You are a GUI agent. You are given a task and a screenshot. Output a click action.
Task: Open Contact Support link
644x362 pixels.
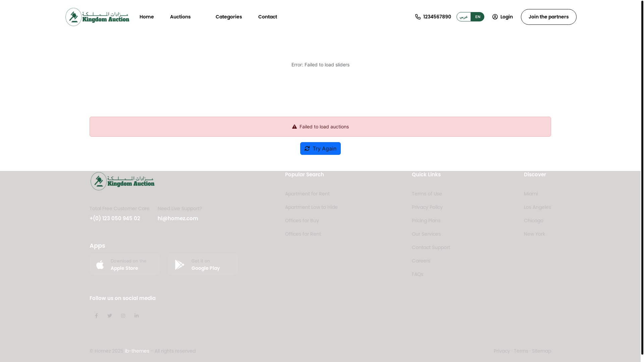(x=431, y=247)
